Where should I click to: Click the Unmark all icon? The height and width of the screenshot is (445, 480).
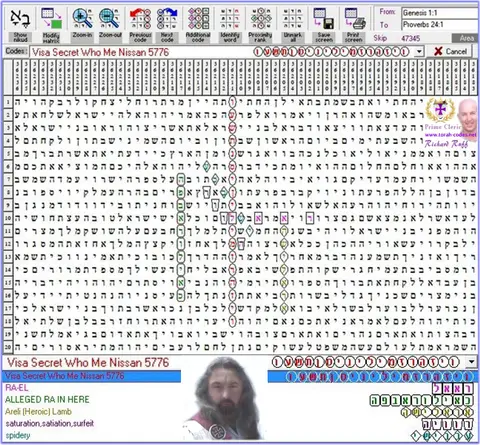[292, 18]
